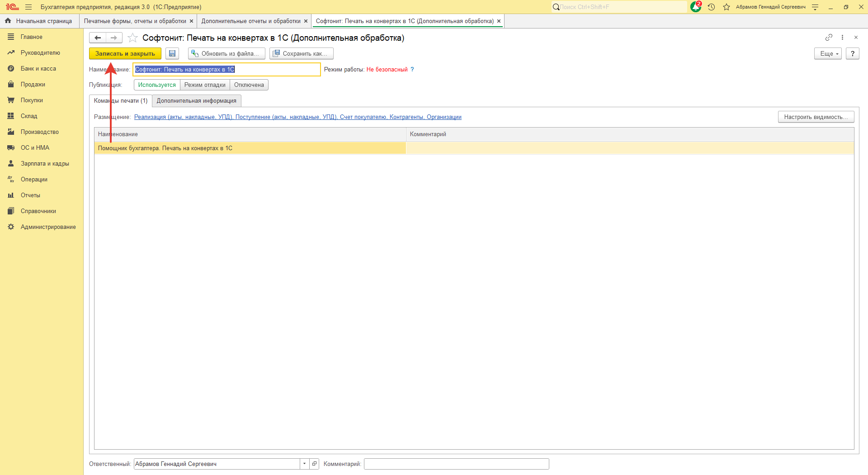This screenshot has height=475, width=868.
Task: Switch to Дополнительная информация tab
Action: 196,101
